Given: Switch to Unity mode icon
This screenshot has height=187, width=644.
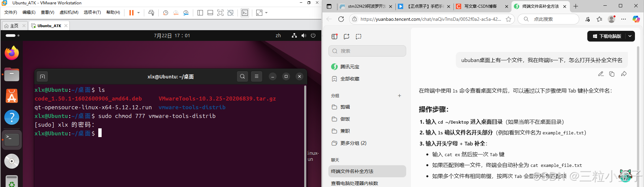Looking at the screenshot, I should point(230,13).
